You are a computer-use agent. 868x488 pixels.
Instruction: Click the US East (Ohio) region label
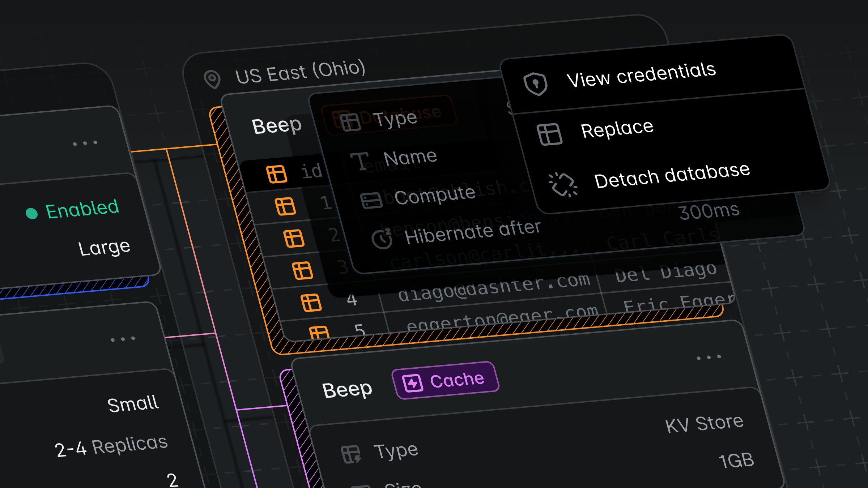300,72
